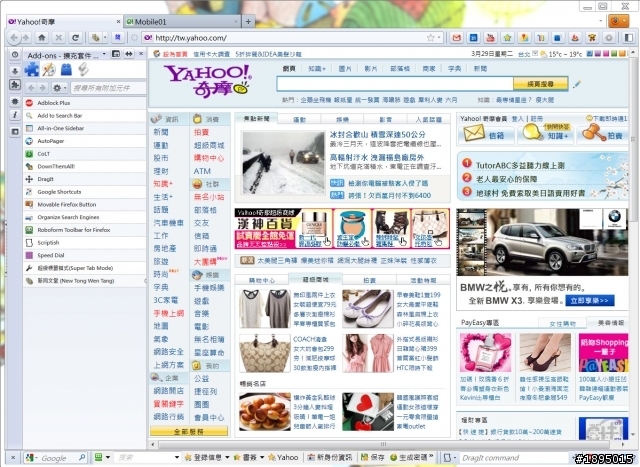Open the YouTube toolbar icon
The image size is (640, 467).
[x=490, y=38]
